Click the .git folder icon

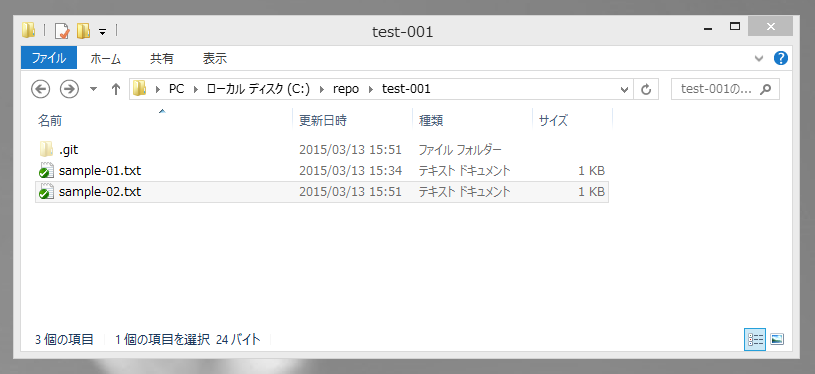click(46, 150)
